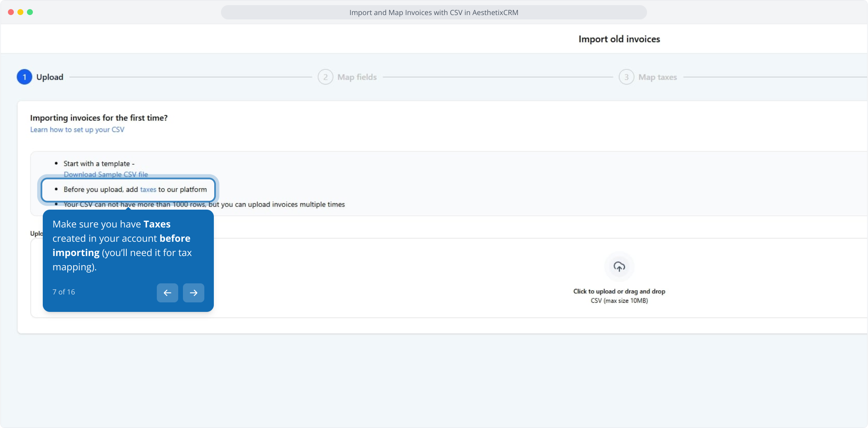This screenshot has width=868, height=428.
Task: Click the page title address bar
Action: 434,13
